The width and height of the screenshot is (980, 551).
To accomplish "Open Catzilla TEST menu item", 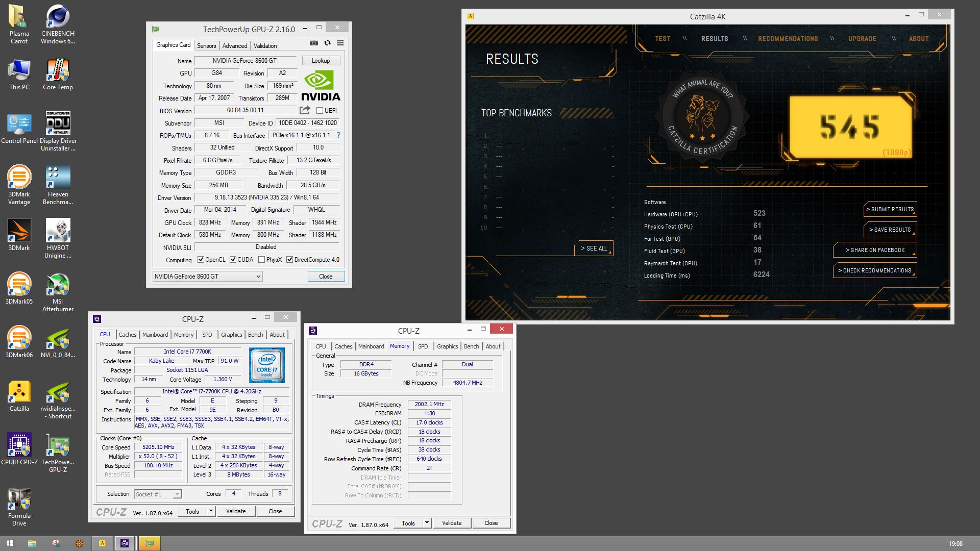I will click(663, 39).
